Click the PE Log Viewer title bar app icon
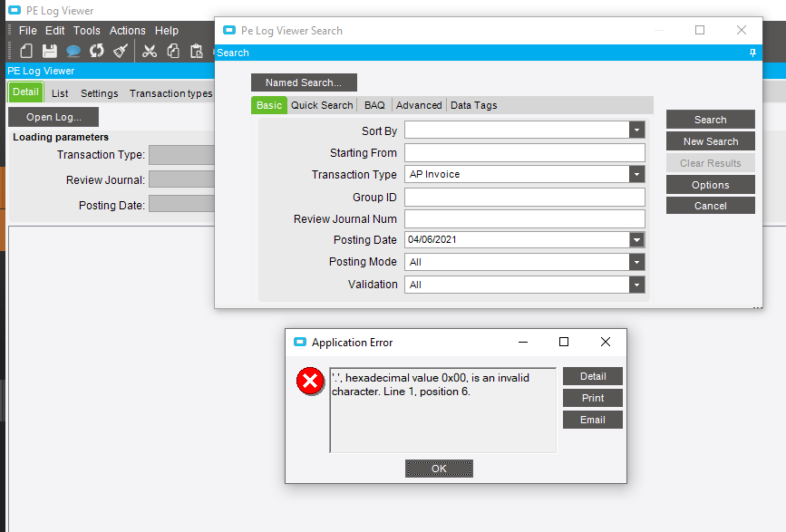 coord(15,10)
